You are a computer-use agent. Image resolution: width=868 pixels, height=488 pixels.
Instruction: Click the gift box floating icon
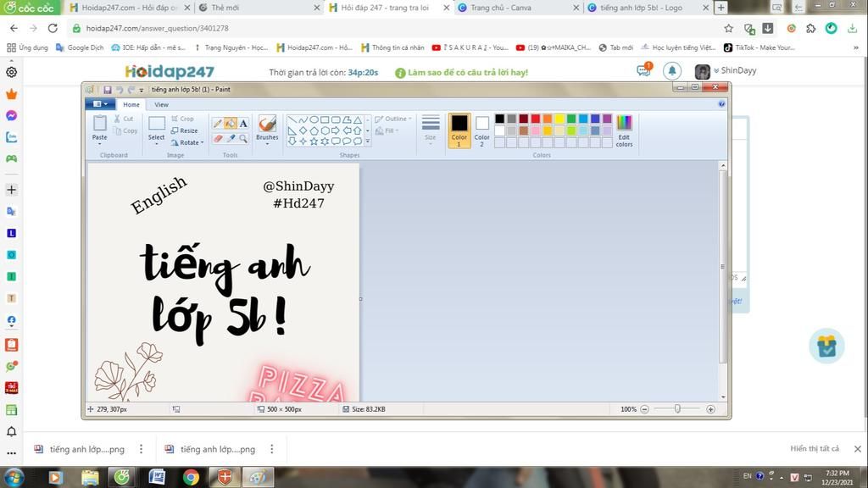point(826,347)
